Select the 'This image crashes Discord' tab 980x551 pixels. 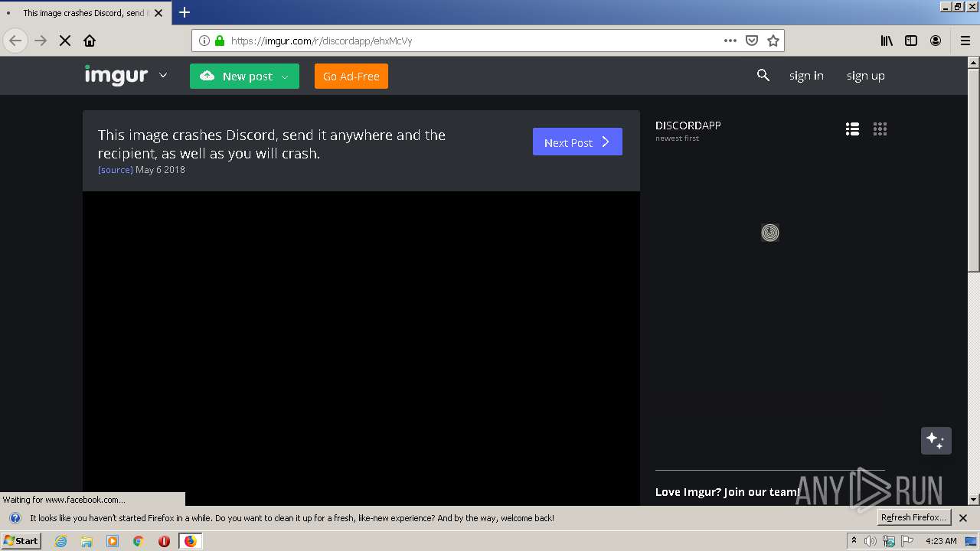click(84, 13)
